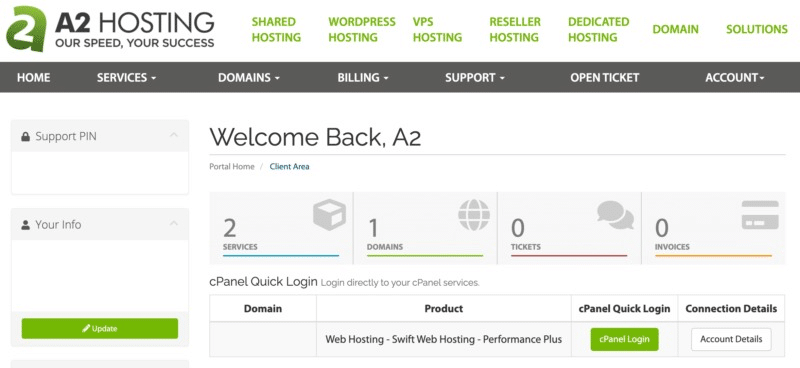Click the Portal Home breadcrumb link
800x368 pixels.
tap(232, 166)
